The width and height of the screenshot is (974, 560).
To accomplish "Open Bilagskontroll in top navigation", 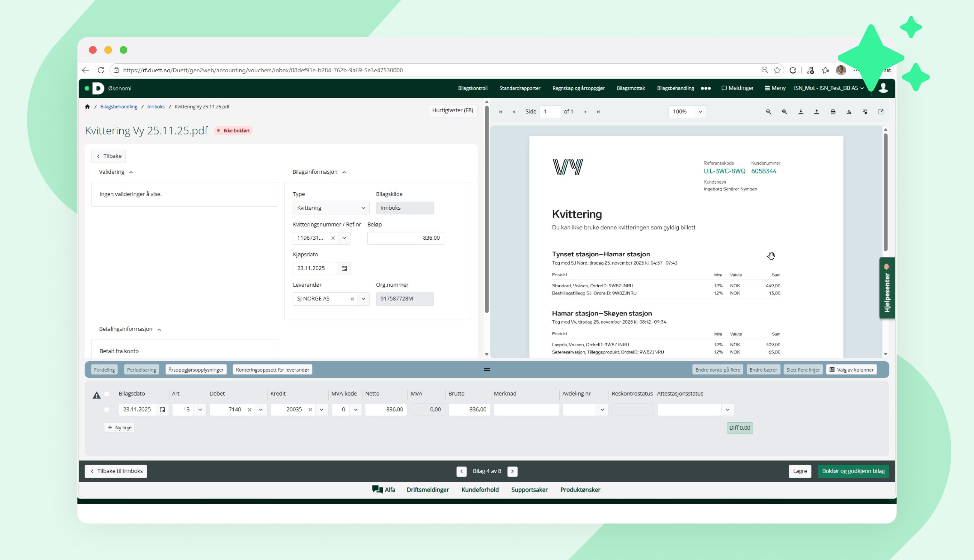I will pos(473,88).
